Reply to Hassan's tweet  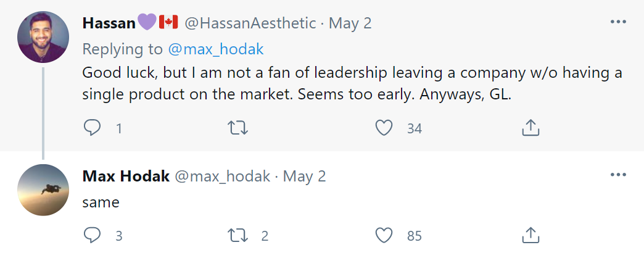[x=92, y=128]
